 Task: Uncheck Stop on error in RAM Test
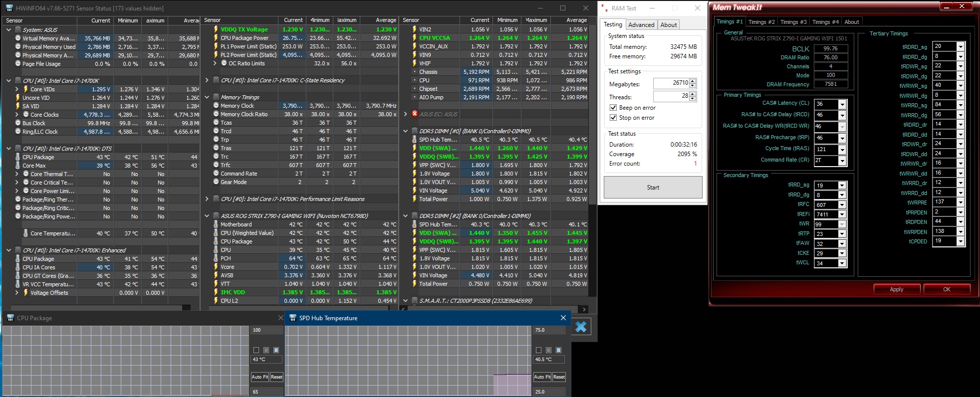pos(613,118)
